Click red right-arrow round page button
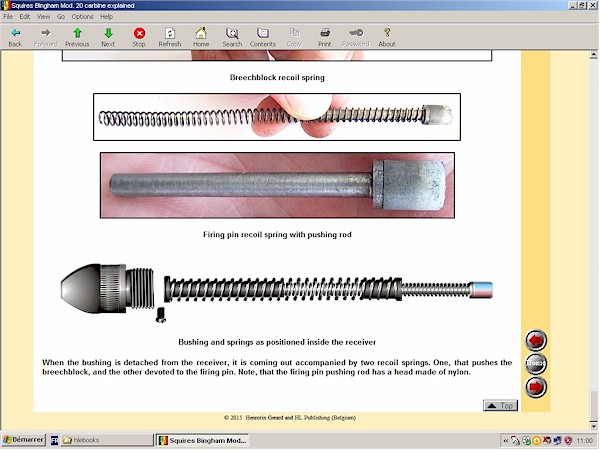The height and width of the screenshot is (450, 600). pyautogui.click(x=536, y=387)
